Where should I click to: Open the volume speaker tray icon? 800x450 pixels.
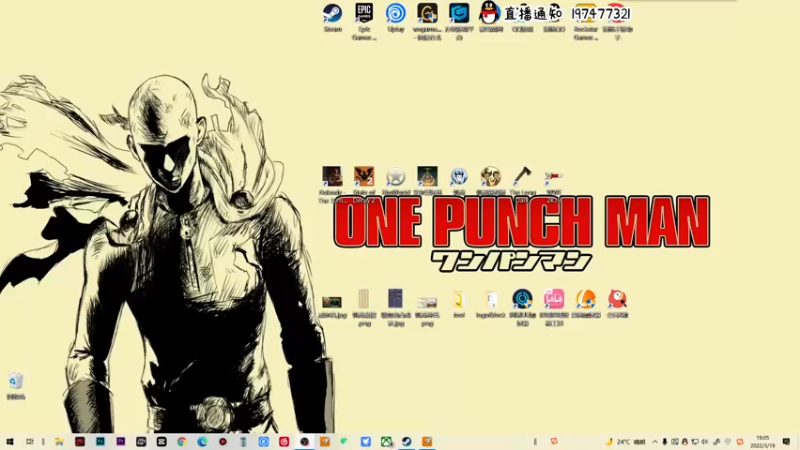tap(705, 442)
